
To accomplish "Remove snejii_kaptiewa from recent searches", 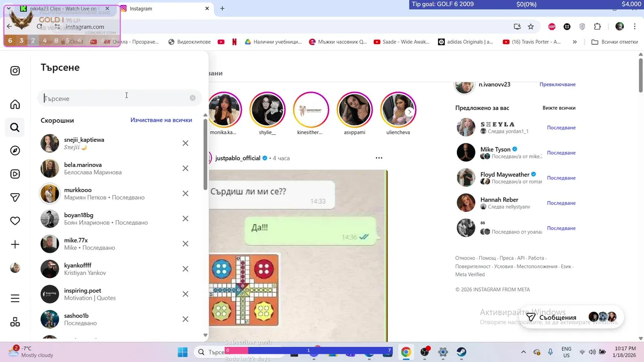I will pos(185,143).
